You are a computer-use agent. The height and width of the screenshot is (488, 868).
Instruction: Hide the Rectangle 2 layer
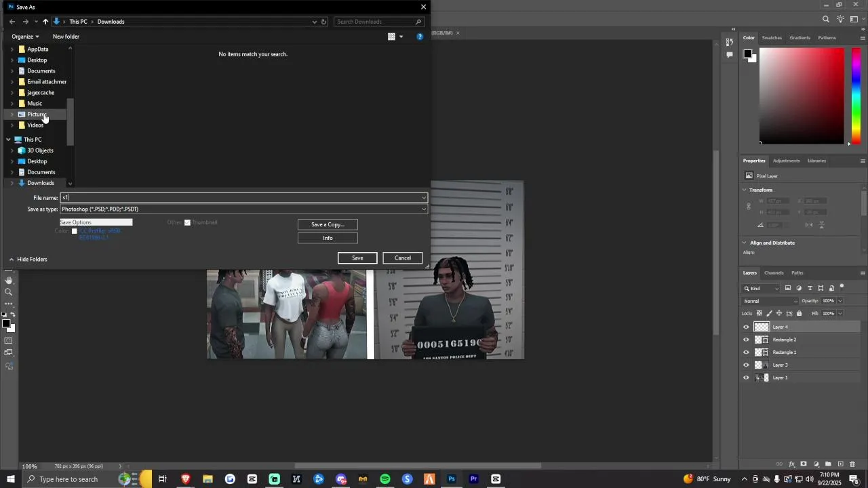click(746, 340)
